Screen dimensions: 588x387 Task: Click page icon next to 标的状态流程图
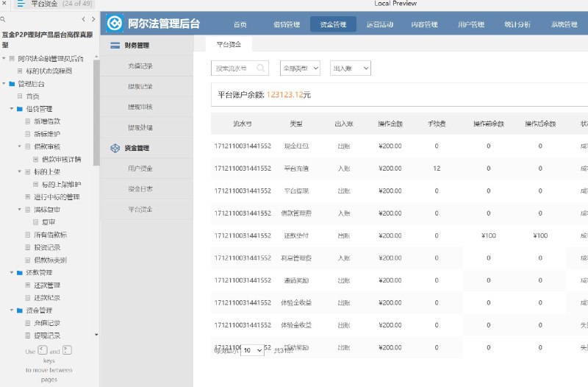click(x=20, y=71)
